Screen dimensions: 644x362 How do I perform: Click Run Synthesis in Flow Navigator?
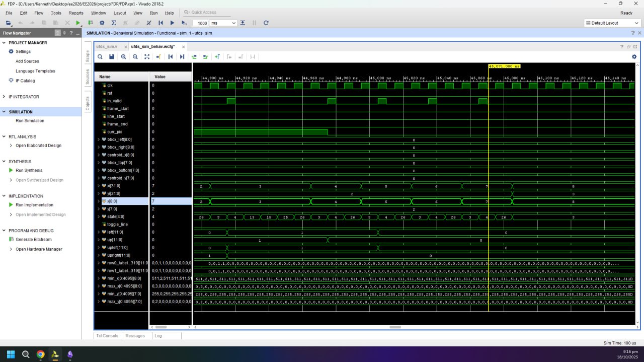[29, 170]
